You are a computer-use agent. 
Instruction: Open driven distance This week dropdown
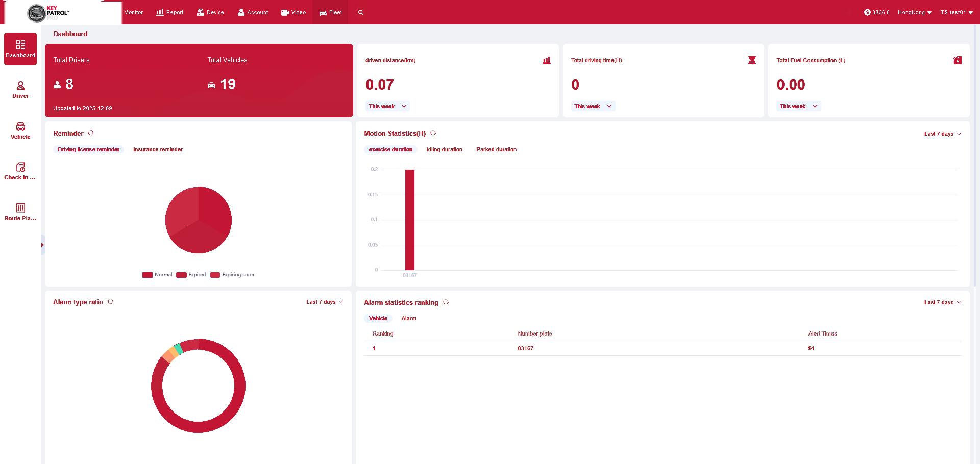(387, 106)
